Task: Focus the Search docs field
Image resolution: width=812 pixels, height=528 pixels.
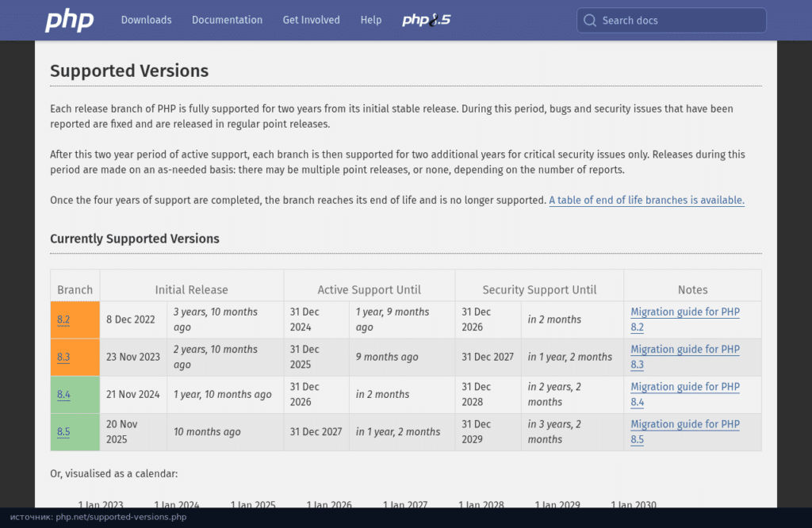Action: (x=672, y=20)
